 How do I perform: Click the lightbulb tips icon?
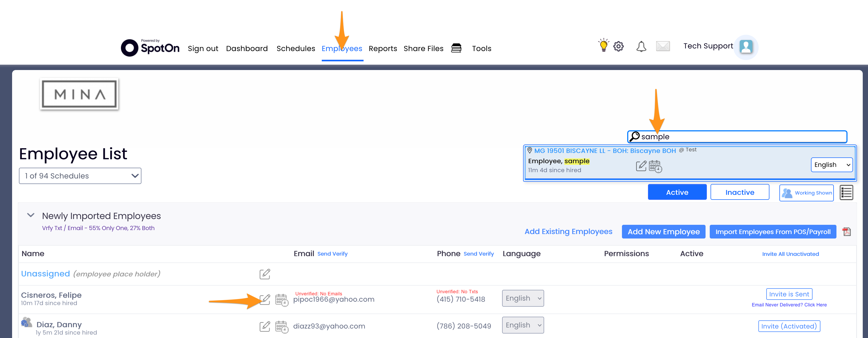point(604,46)
